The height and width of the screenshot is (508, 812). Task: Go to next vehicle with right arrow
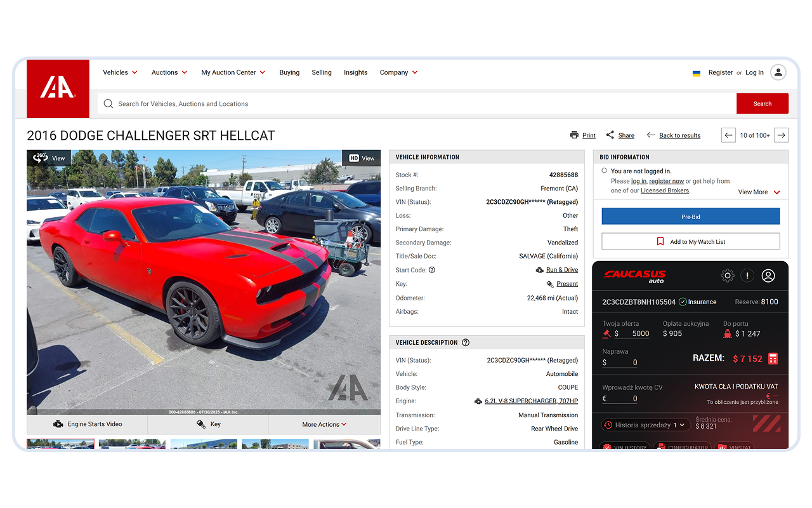[782, 135]
